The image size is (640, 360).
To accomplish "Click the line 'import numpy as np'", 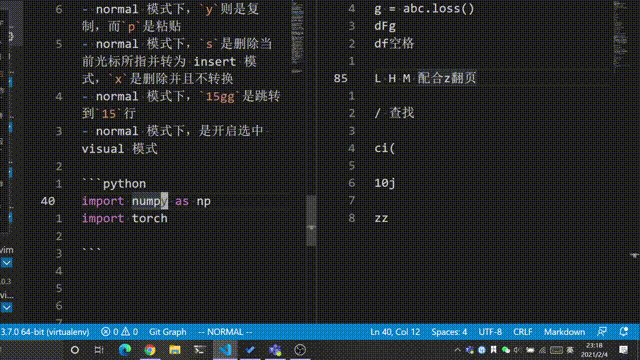I will point(146,201).
